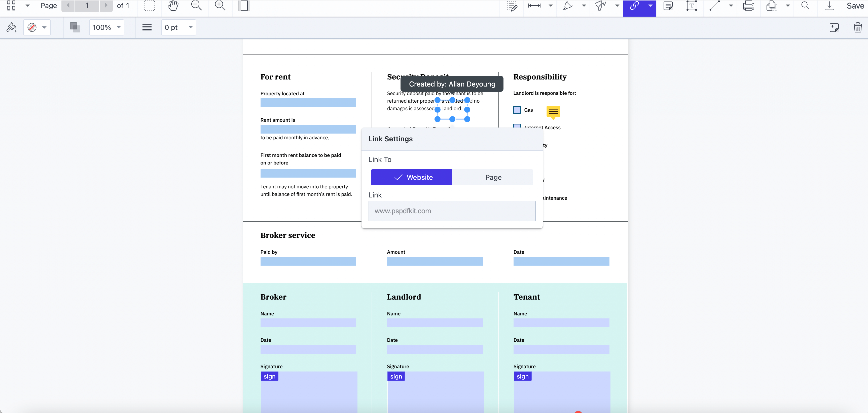
Task: Check the Gas checkbox
Action: (x=517, y=110)
